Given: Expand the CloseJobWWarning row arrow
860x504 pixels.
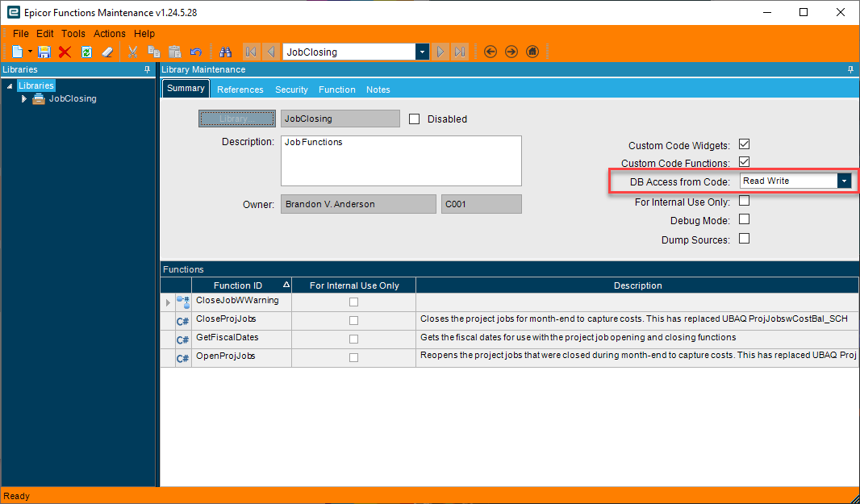Looking at the screenshot, I should point(168,302).
